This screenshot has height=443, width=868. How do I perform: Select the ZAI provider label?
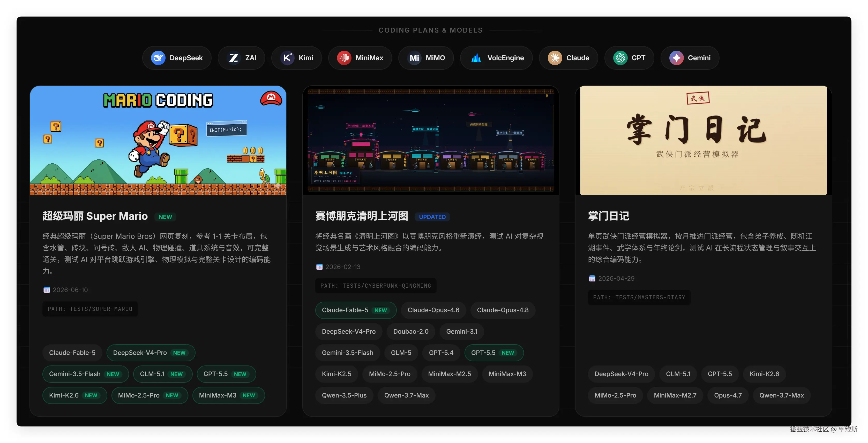point(251,58)
